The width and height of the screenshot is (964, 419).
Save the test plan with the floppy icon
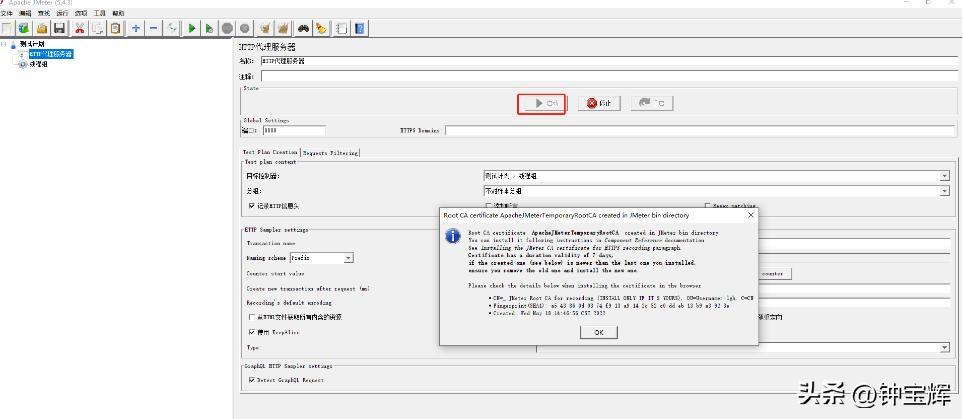click(x=60, y=28)
